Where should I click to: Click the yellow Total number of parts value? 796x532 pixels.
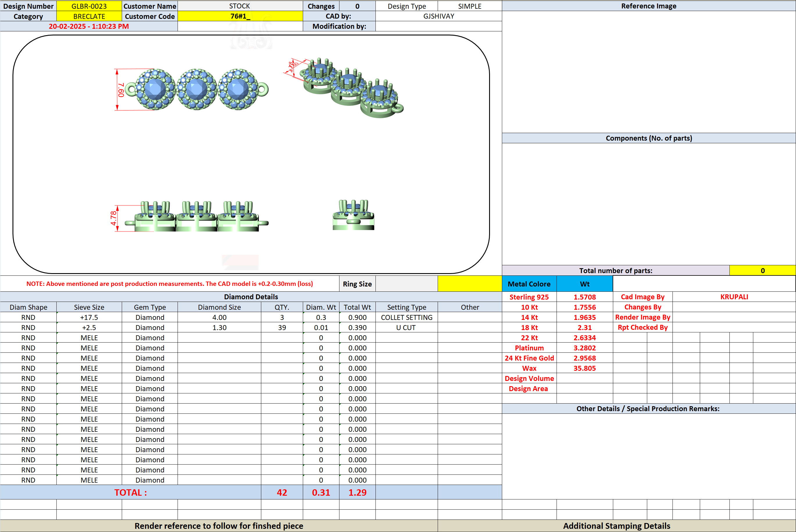point(762,271)
